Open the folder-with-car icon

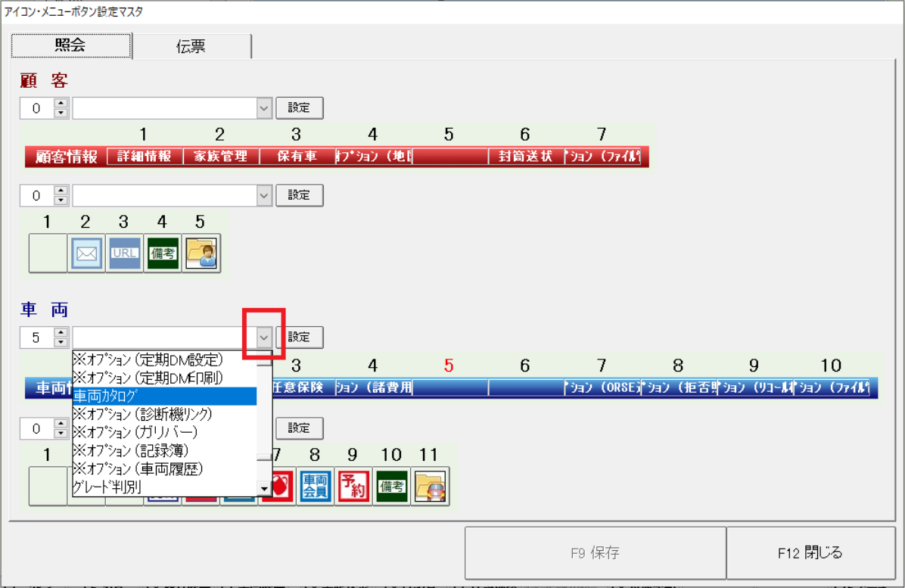tap(430, 486)
